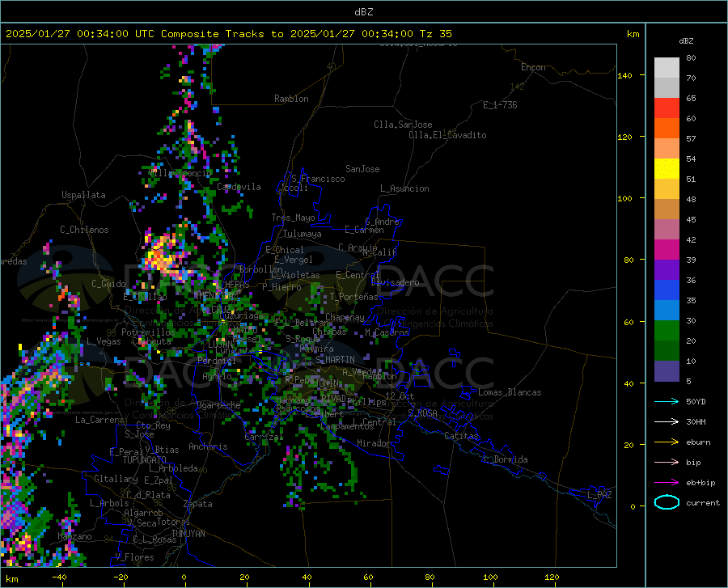The height and width of the screenshot is (588, 728).
Task: Click the -40 tick label on horizontal axis
Action: (x=59, y=577)
